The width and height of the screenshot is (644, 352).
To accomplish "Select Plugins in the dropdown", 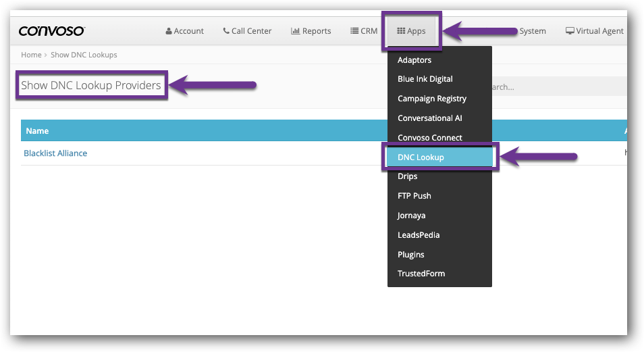I will click(439, 255).
